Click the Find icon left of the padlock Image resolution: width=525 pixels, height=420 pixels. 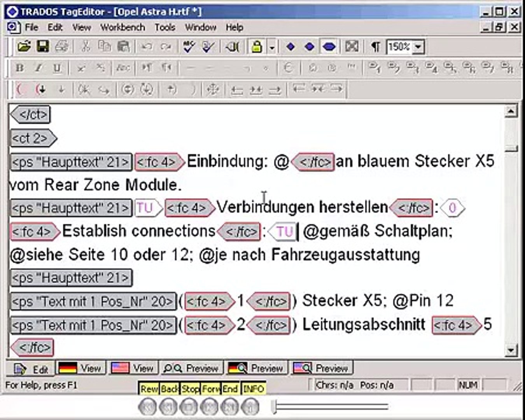233,47
